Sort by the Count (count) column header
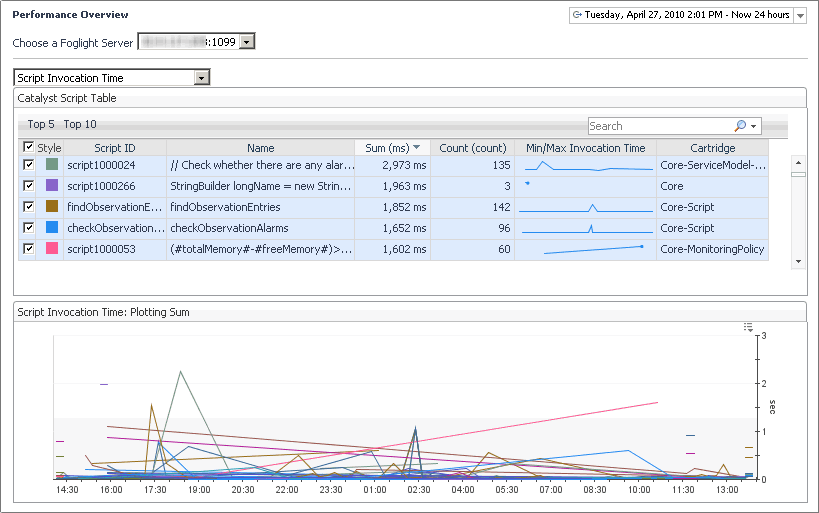This screenshot has height=513, width=819. coord(473,148)
